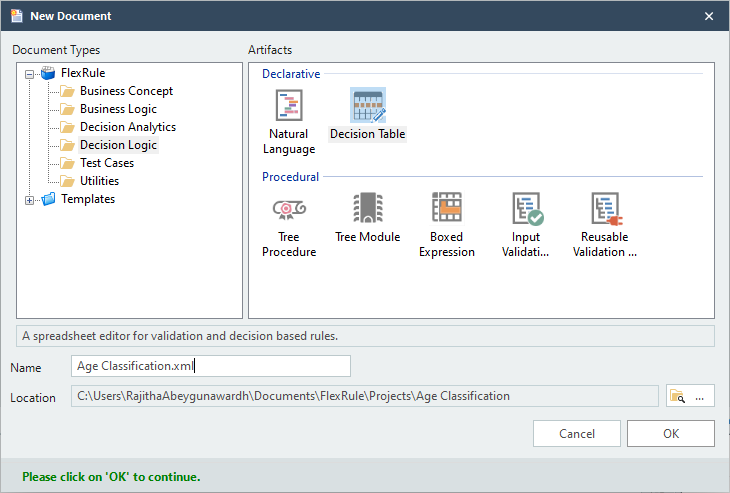
Task: Click the Decision Table label text
Action: (368, 134)
